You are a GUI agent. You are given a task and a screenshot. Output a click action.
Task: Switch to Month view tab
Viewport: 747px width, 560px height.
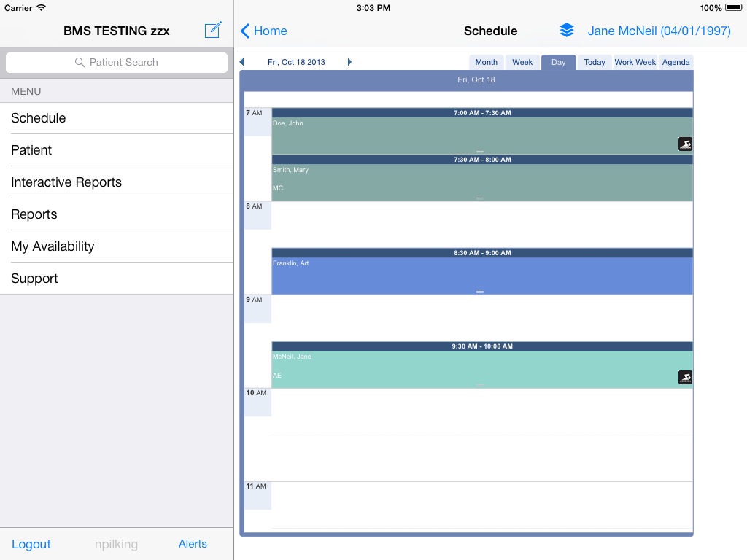coord(486,62)
